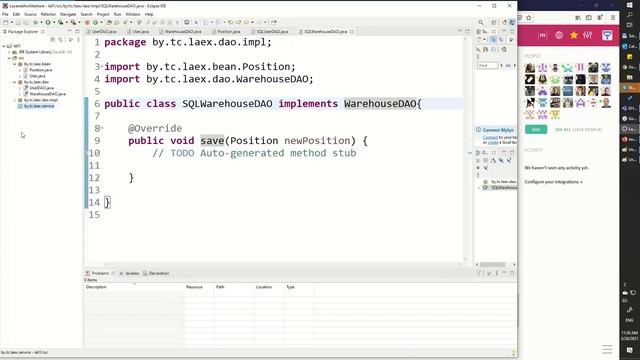This screenshot has height=360, width=640.
Task: Open sliders settings icon in pink header
Action: click(588, 36)
